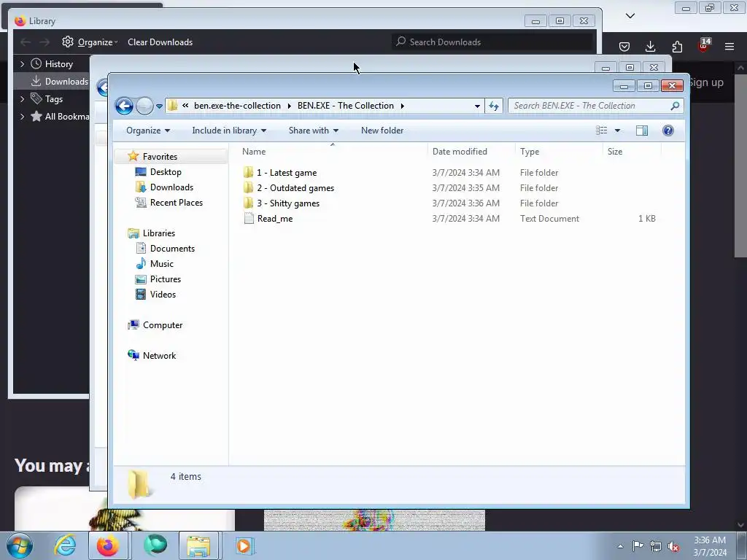The height and width of the screenshot is (560, 747).
Task: Open the Pictures library
Action: click(x=166, y=279)
